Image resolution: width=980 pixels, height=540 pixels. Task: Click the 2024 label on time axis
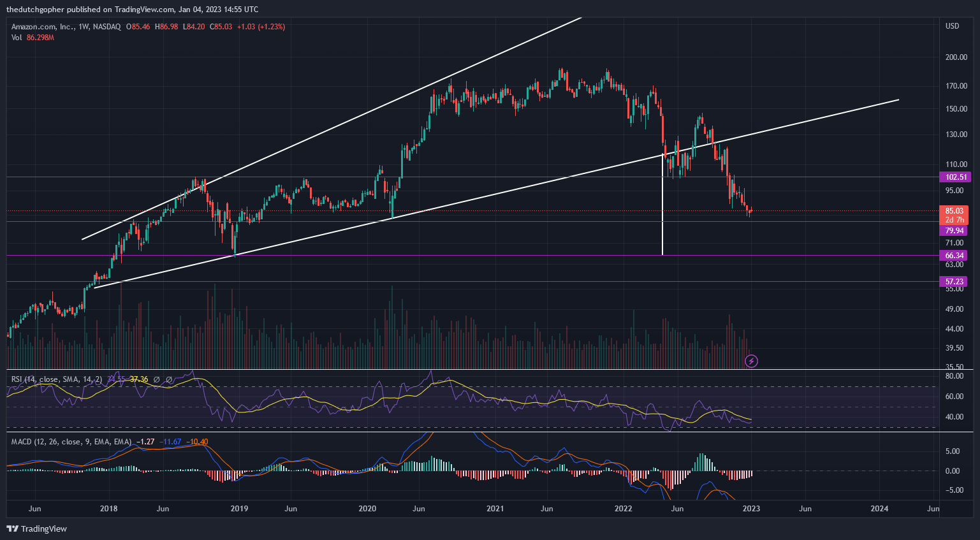pos(879,509)
